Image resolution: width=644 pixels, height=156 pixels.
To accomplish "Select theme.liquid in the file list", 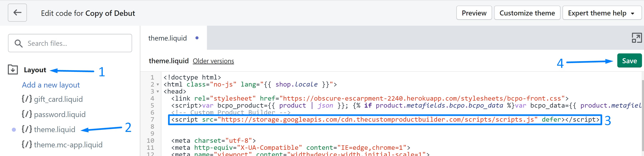I will click(55, 129).
